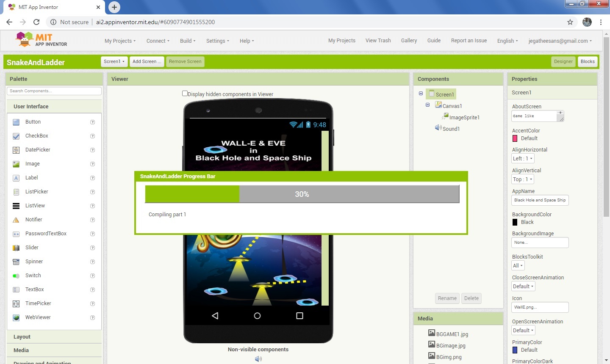This screenshot has width=610, height=364.
Task: Open account menu jegatheesans@gmail.com
Action: coord(560,41)
